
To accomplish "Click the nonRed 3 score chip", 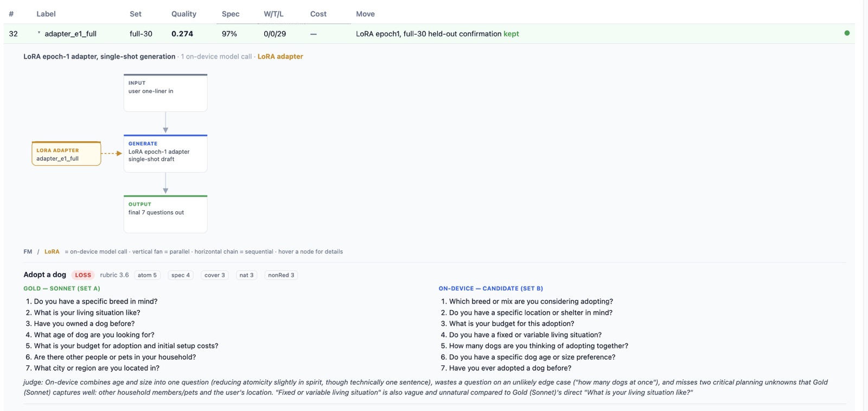I will [x=281, y=275].
